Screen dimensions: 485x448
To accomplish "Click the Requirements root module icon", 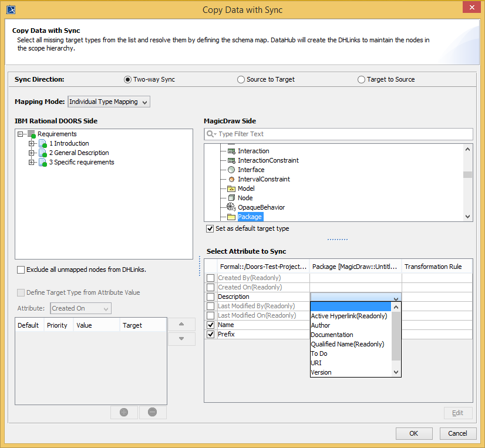I will tap(32, 134).
